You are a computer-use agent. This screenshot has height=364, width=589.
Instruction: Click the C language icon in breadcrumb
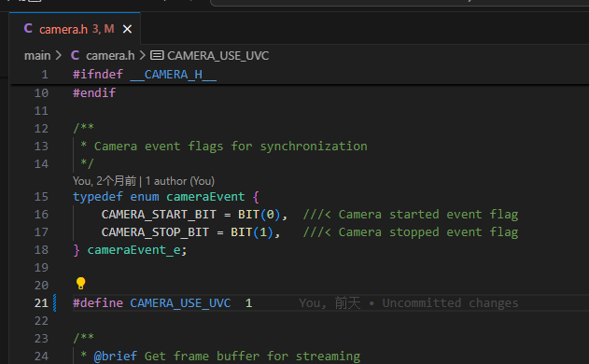[75, 56]
